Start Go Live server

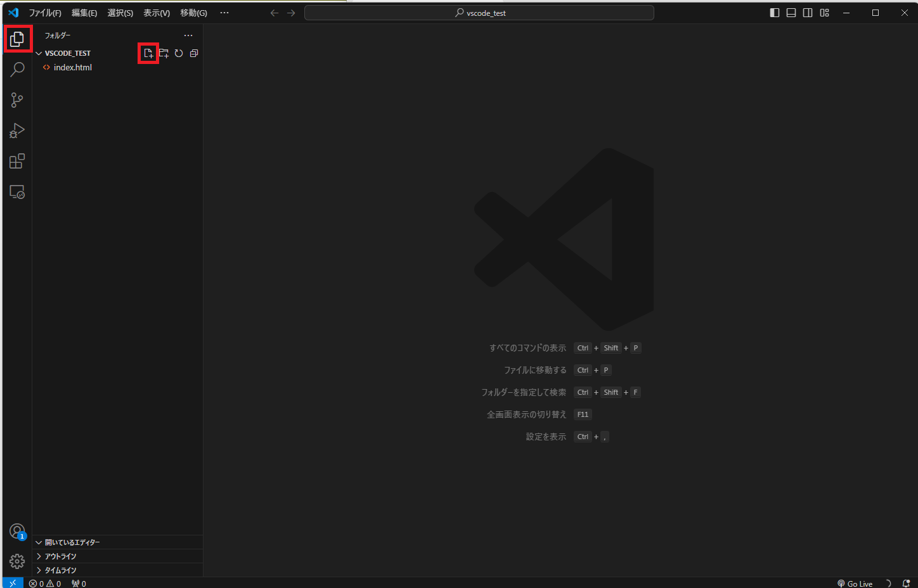pyautogui.click(x=855, y=584)
